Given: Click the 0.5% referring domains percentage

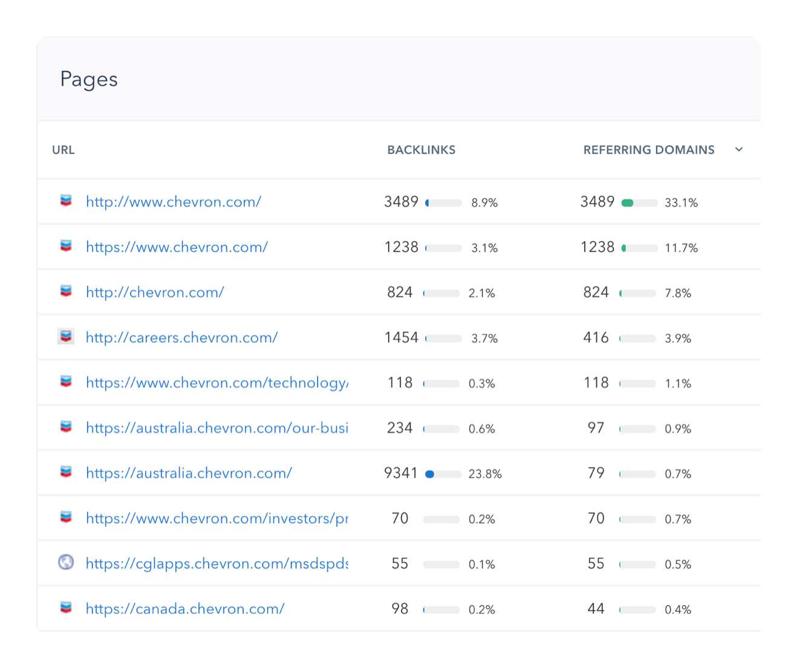Looking at the screenshot, I should pyautogui.click(x=678, y=564).
